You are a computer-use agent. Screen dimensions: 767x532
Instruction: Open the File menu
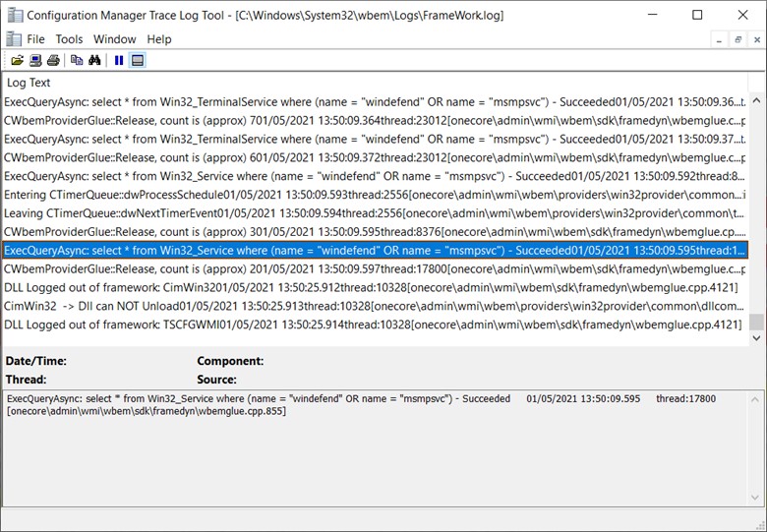35,39
